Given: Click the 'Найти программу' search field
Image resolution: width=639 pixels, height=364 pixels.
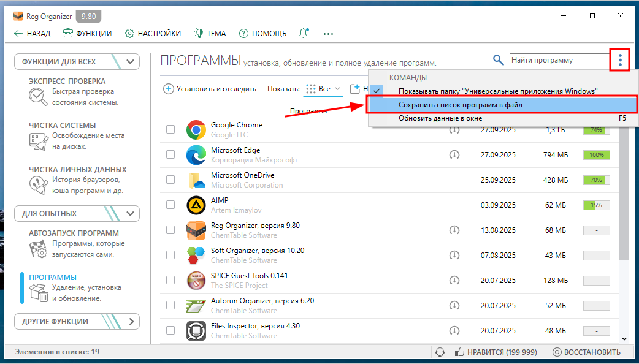Looking at the screenshot, I should (x=557, y=60).
